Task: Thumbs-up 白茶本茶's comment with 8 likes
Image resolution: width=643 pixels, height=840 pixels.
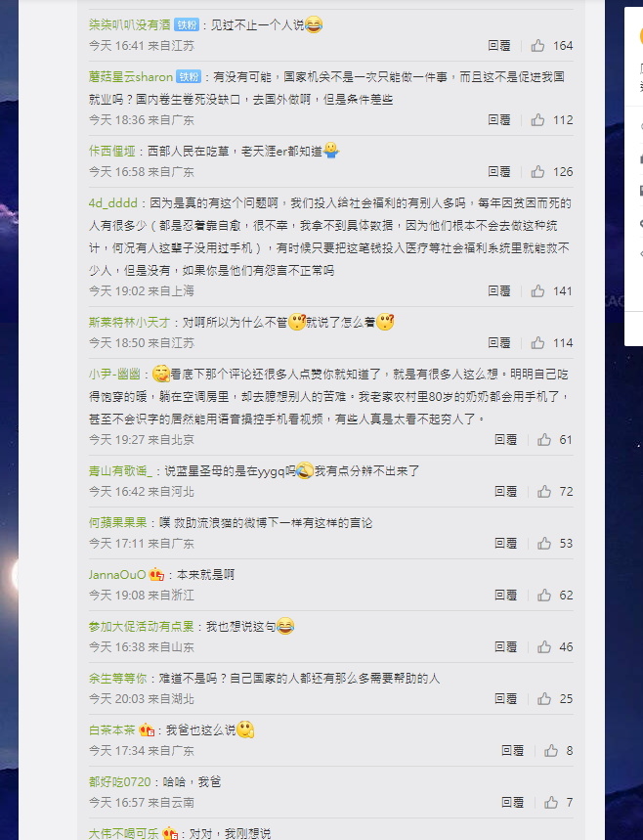Action: click(x=551, y=751)
